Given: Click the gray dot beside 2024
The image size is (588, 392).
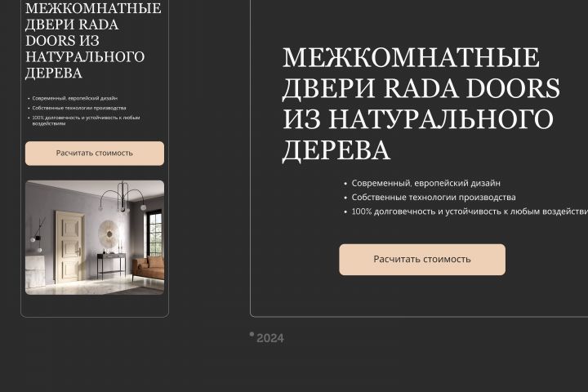Looking at the screenshot, I should pyautogui.click(x=252, y=334).
